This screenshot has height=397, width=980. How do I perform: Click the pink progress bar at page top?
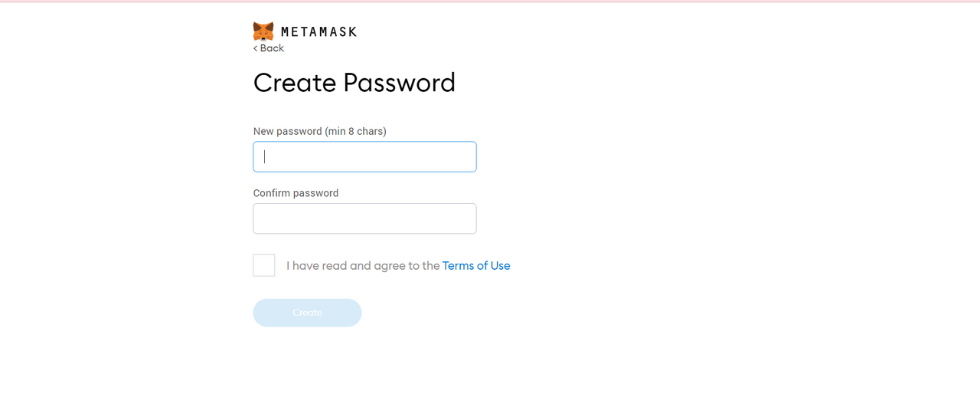coord(490,1)
